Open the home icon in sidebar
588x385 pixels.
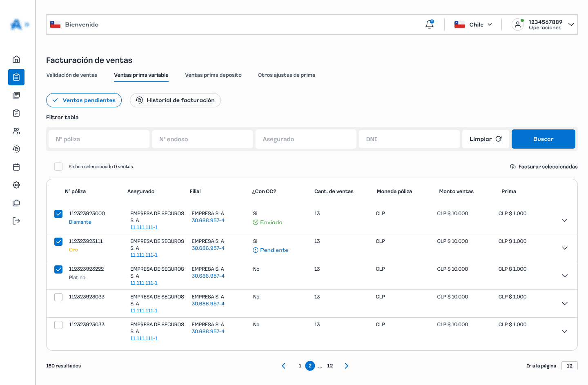pyautogui.click(x=16, y=59)
